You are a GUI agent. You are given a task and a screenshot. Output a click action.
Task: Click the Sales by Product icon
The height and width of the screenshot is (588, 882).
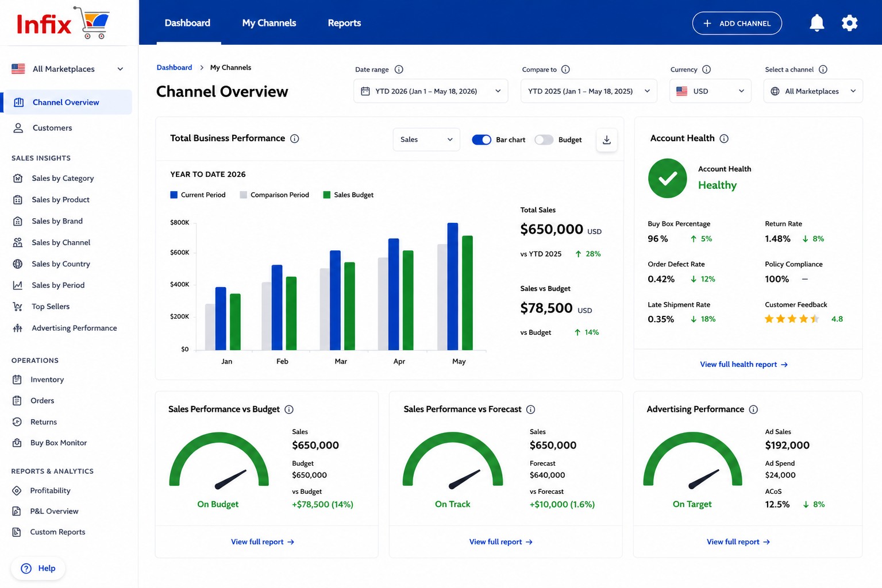coord(18,200)
